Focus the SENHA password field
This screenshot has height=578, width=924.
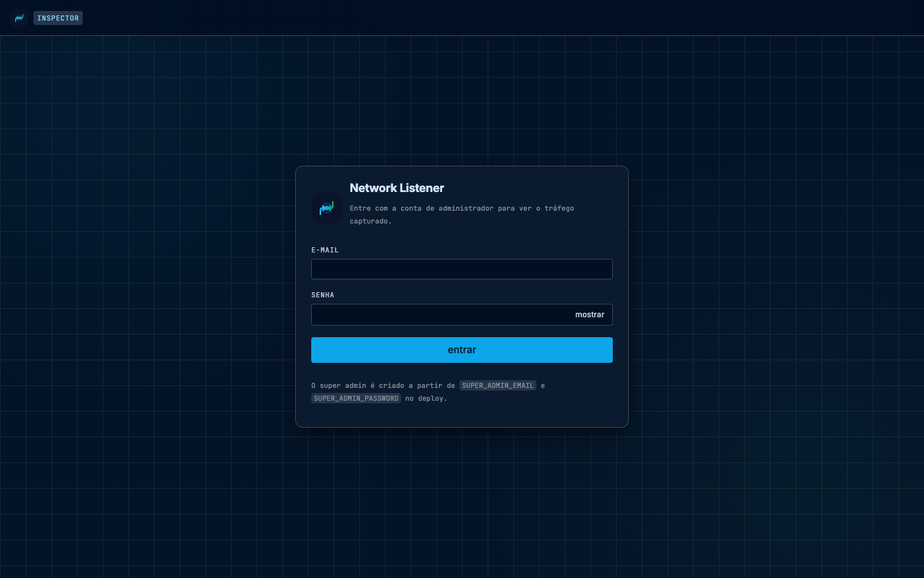click(462, 315)
